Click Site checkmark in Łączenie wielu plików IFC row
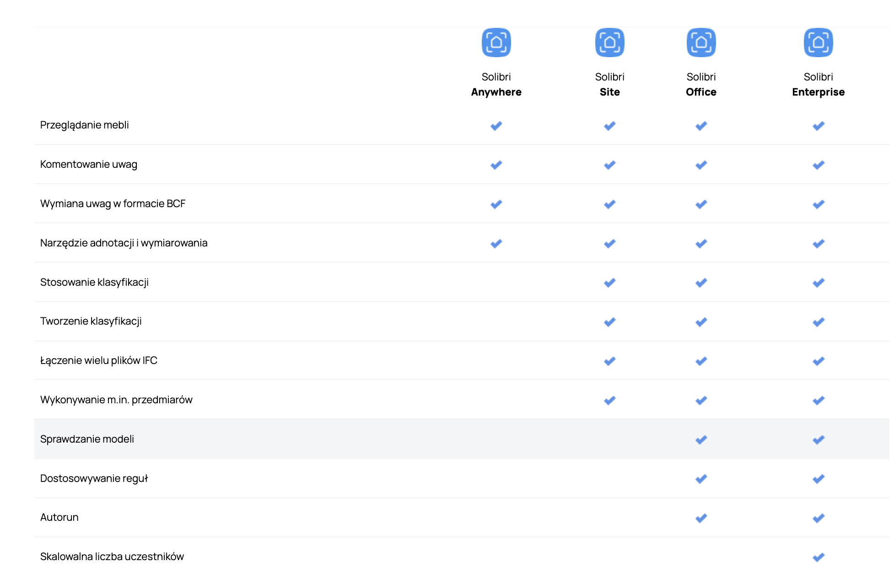This screenshot has height=588, width=894. click(609, 361)
